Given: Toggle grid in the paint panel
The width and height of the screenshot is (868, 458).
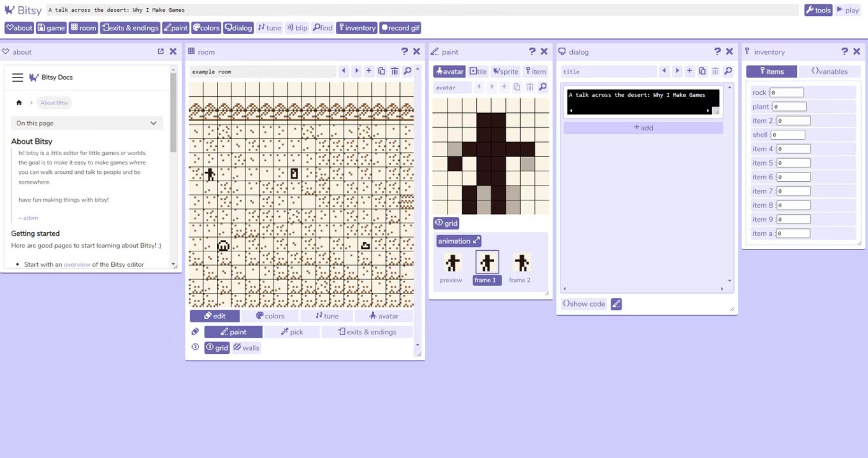Looking at the screenshot, I should (x=446, y=223).
